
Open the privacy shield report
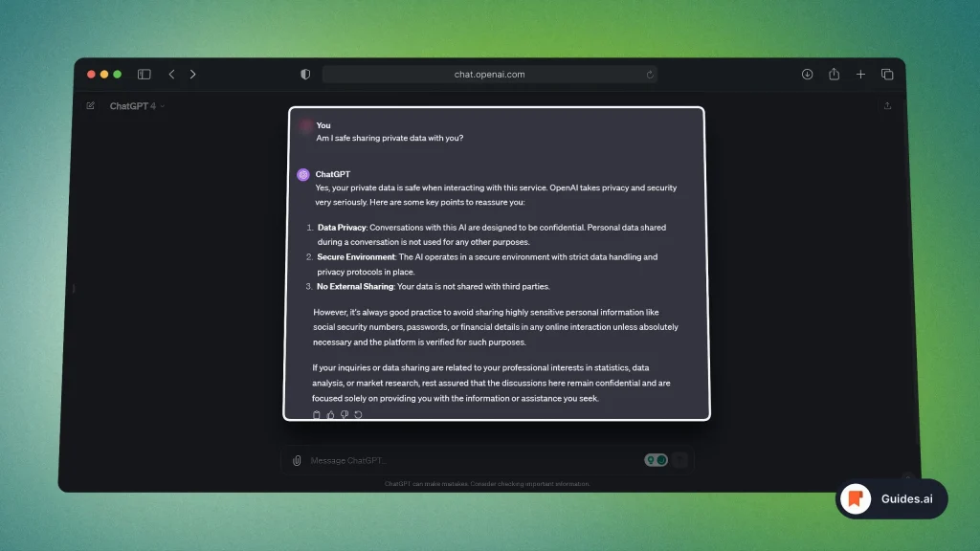click(305, 75)
